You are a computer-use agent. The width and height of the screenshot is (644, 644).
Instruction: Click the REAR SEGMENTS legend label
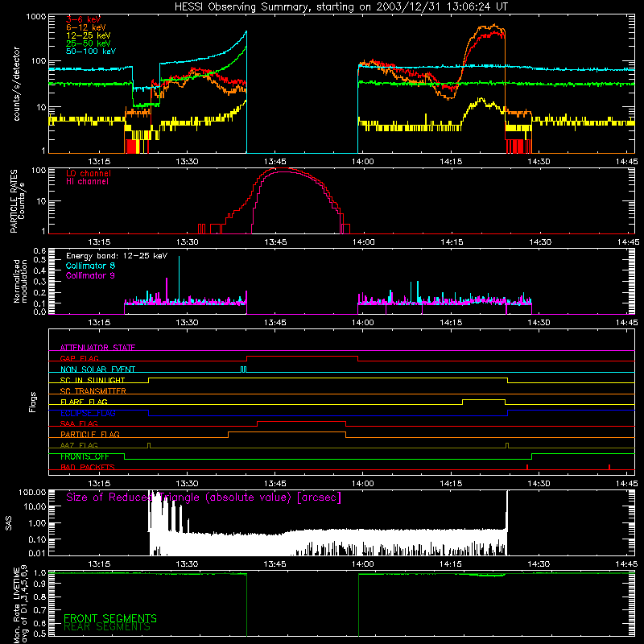coord(107,627)
